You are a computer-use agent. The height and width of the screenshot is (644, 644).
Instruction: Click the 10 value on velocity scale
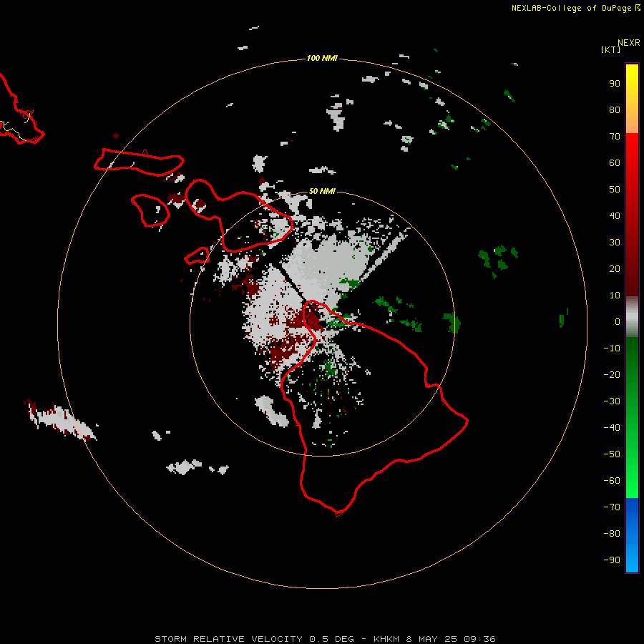(615, 296)
